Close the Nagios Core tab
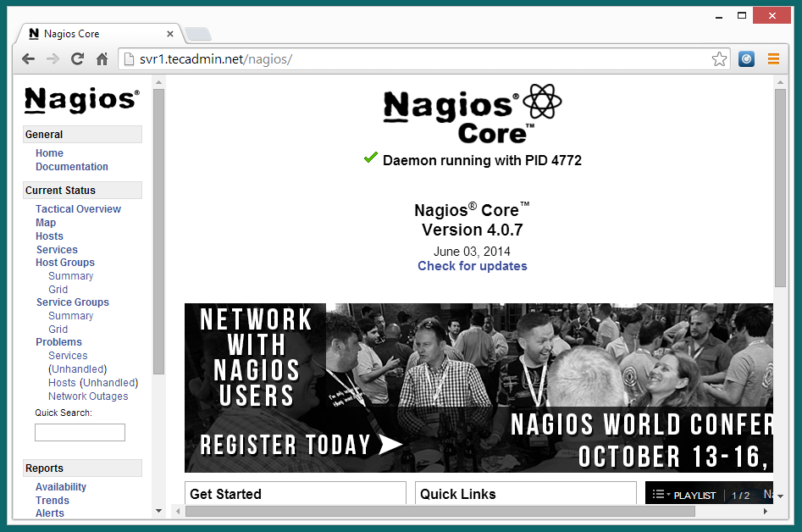 (x=170, y=34)
